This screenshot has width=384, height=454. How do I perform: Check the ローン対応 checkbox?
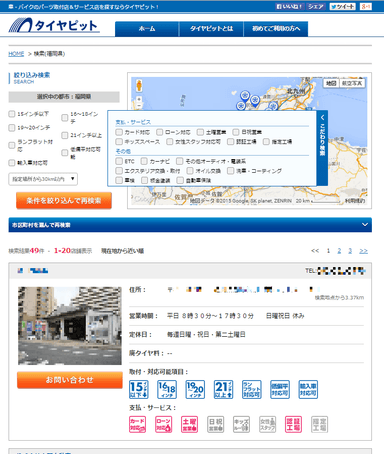(x=160, y=132)
